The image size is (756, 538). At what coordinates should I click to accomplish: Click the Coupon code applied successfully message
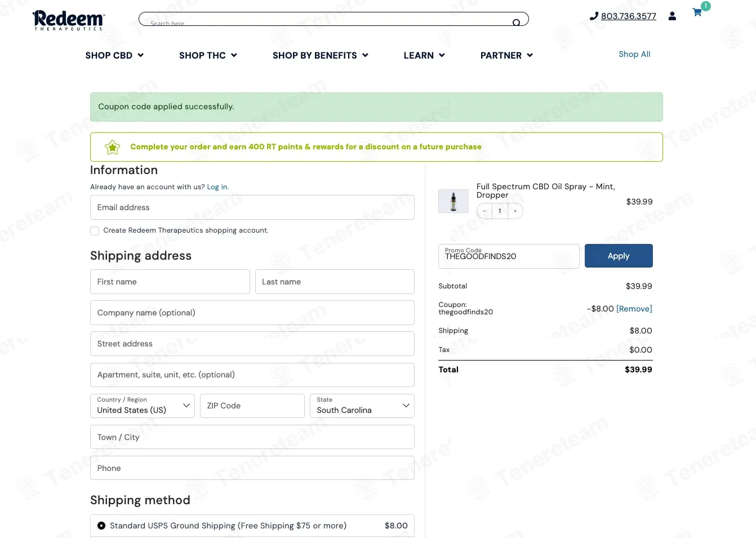pyautogui.click(x=166, y=106)
